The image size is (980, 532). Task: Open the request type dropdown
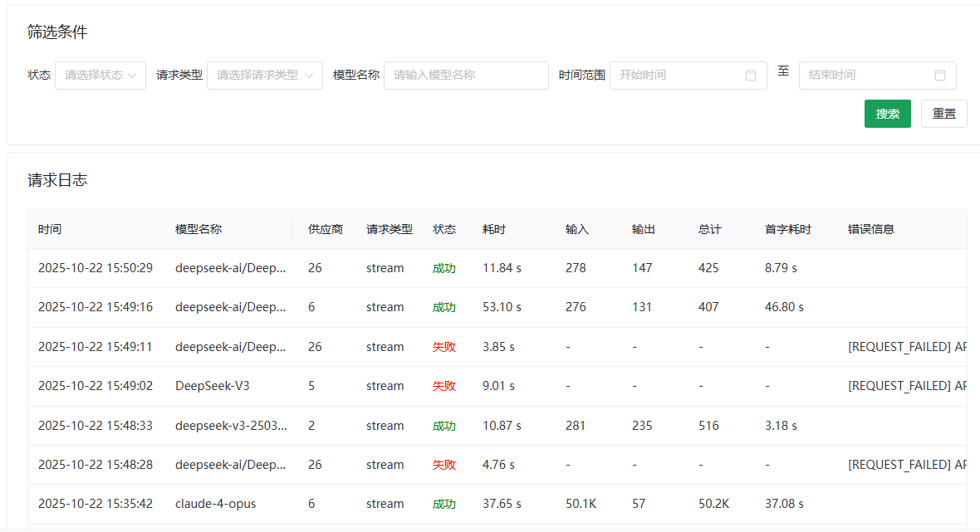coord(264,76)
